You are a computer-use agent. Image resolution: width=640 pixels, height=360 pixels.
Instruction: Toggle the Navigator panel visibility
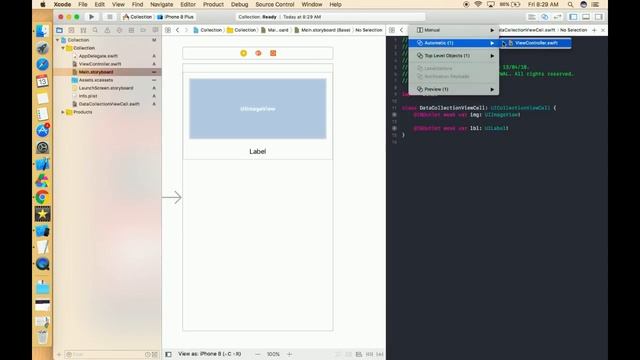573,17
